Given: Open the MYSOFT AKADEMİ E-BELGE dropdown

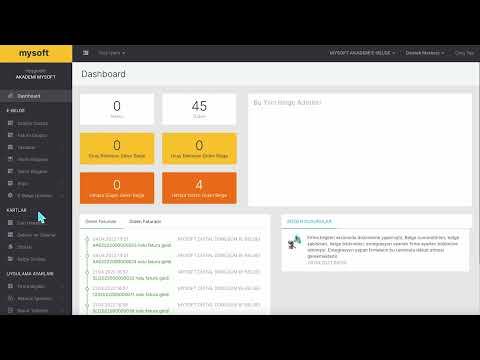Looking at the screenshot, I should 362,53.
